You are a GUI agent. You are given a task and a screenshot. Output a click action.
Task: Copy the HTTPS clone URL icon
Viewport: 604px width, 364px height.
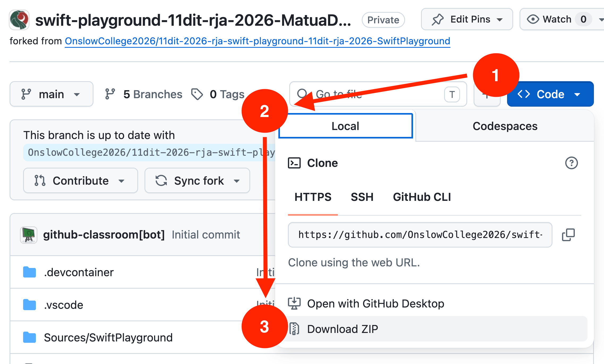click(x=568, y=235)
